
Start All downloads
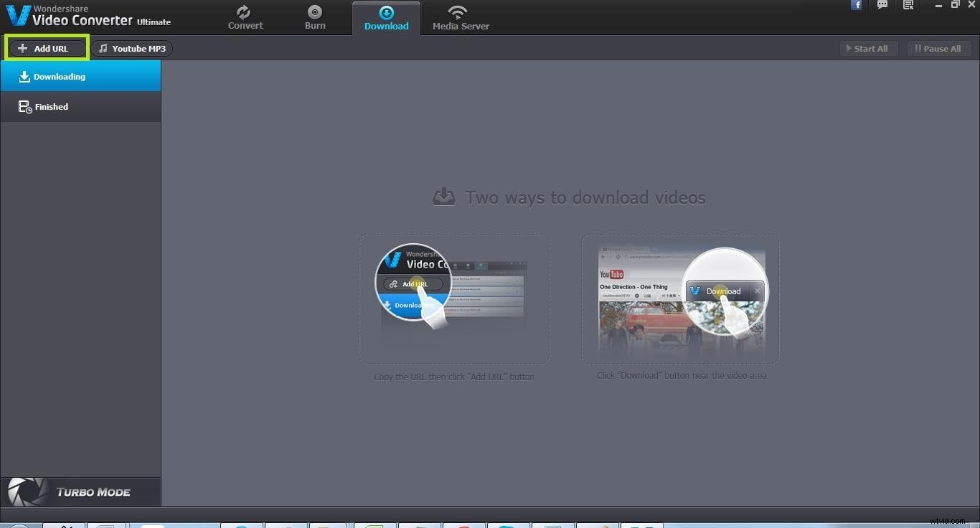pyautogui.click(x=869, y=48)
